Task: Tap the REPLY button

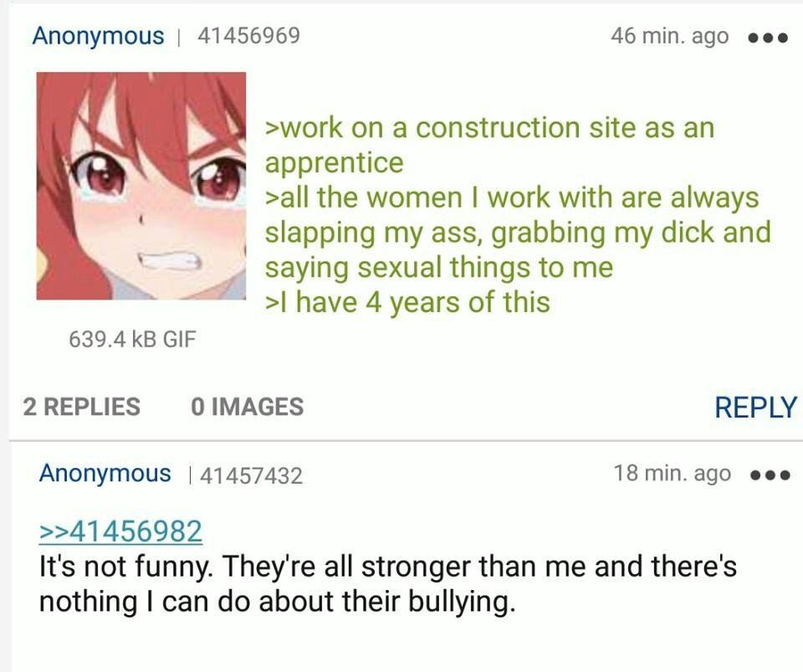Action: 755,408
